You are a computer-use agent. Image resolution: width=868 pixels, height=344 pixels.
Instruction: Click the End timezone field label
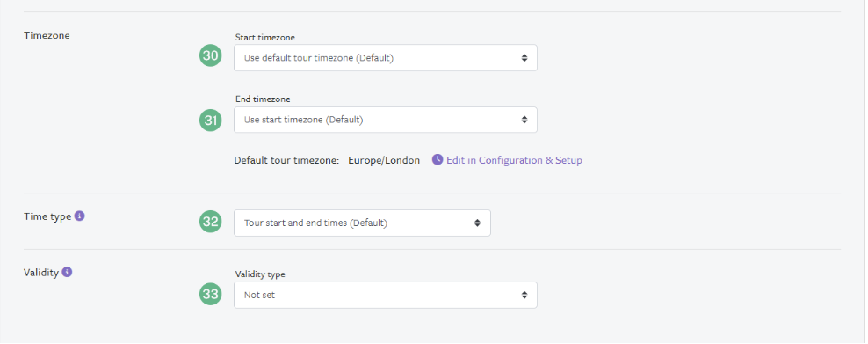point(263,99)
